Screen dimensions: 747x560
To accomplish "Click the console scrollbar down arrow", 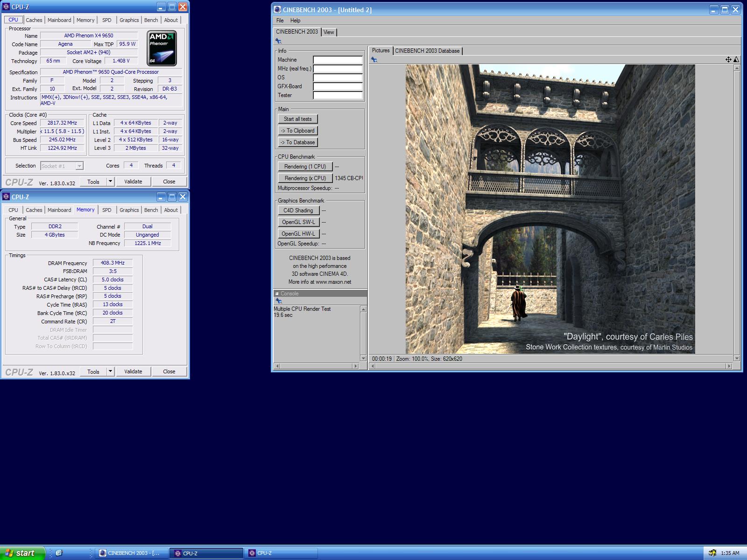I will tap(363, 358).
